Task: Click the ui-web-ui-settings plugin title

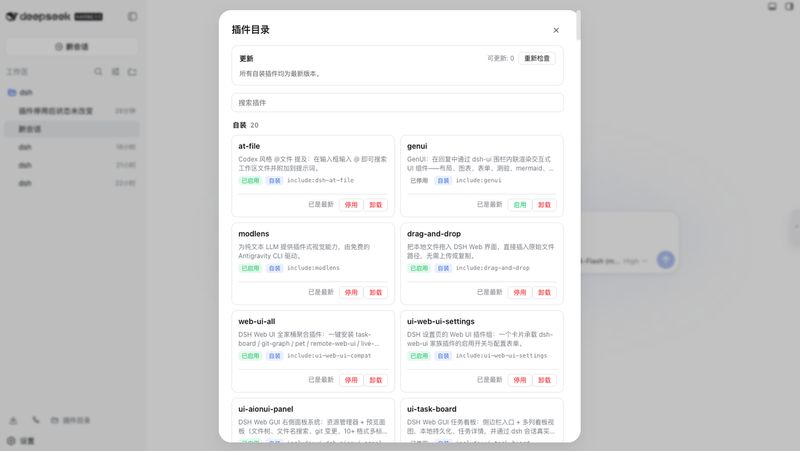Action: (440, 321)
